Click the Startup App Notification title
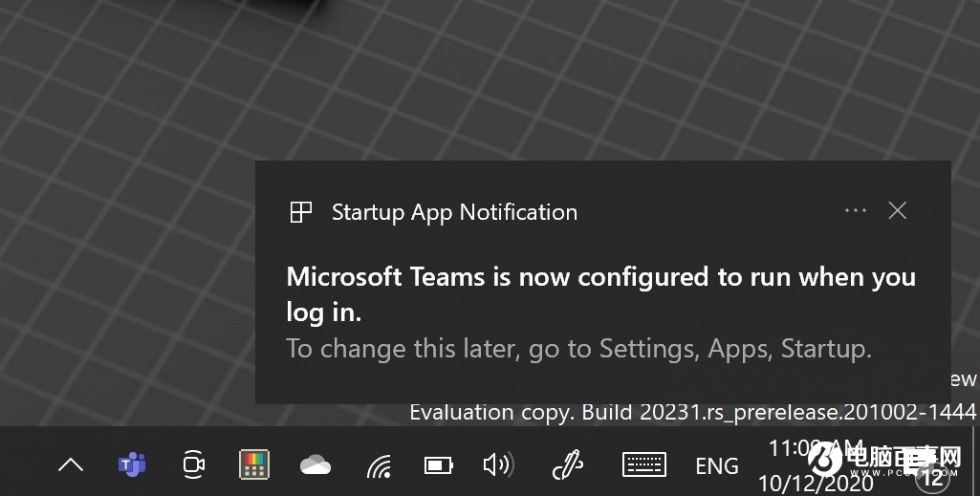Viewport: 980px width, 496px height. pos(454,212)
